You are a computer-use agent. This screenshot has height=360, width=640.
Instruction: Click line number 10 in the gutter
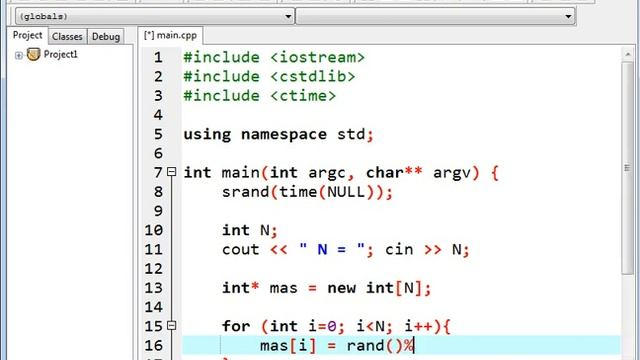tap(154, 231)
